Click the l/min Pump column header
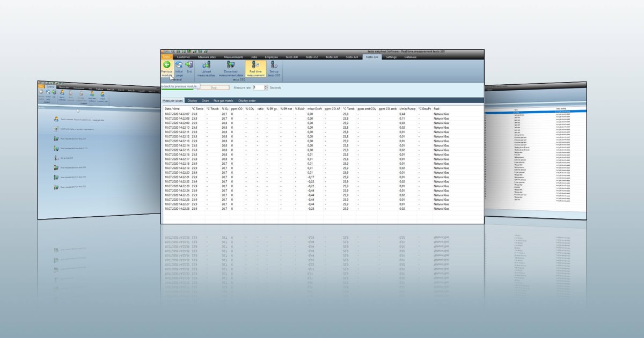644x338 pixels. click(407, 109)
